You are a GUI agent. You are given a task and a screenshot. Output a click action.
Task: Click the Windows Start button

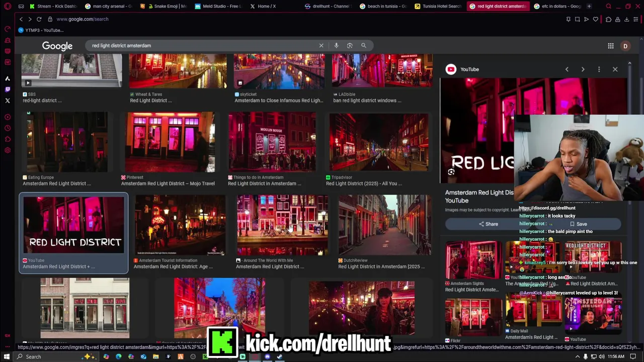tap(7, 357)
